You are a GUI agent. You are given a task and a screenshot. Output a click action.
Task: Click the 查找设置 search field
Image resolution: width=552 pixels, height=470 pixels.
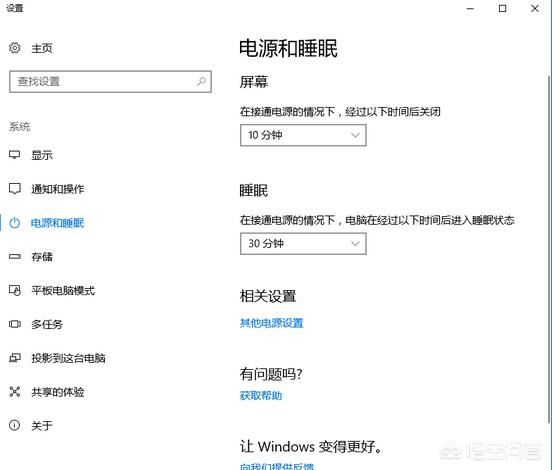coord(111,82)
